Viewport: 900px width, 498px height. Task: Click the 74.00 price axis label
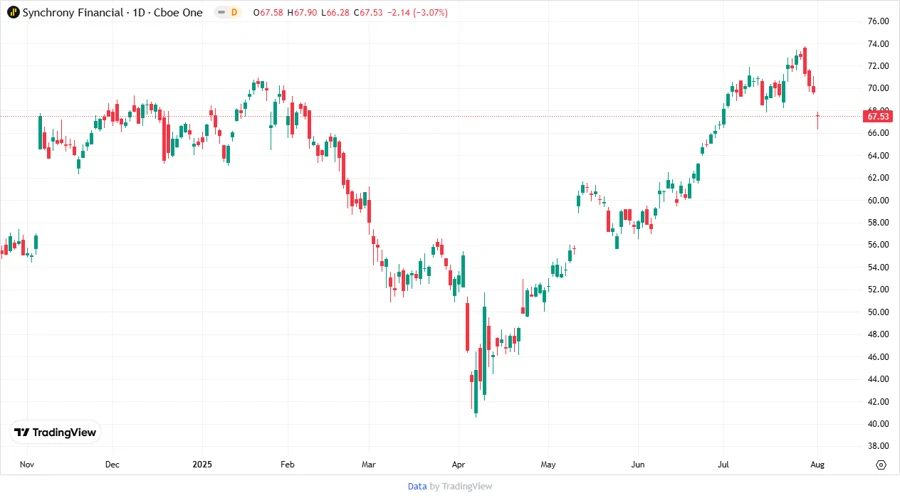click(x=878, y=44)
